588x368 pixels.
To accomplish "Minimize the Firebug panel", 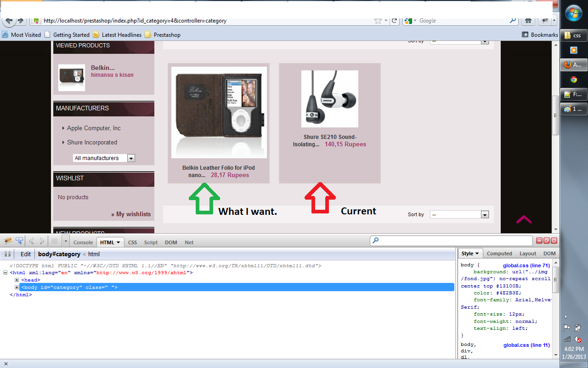I will point(540,240).
